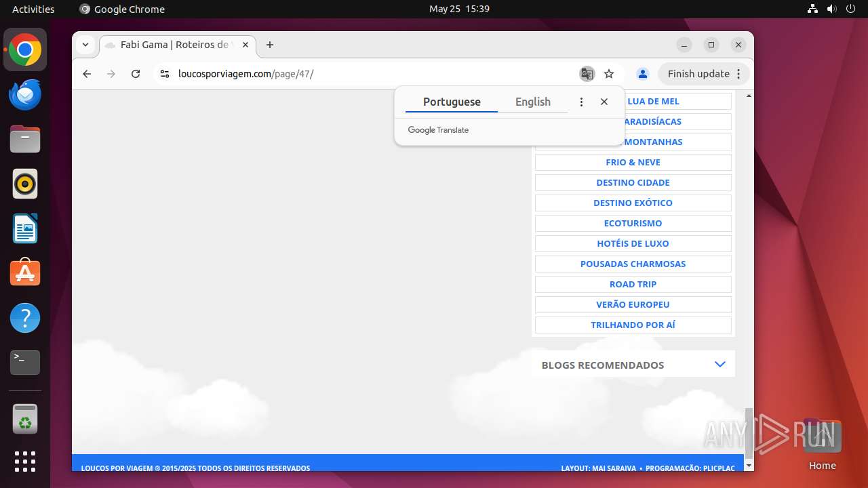The image size is (868, 488).
Task: Open the TRILHANDO POR AÍ category link
Action: tap(633, 325)
